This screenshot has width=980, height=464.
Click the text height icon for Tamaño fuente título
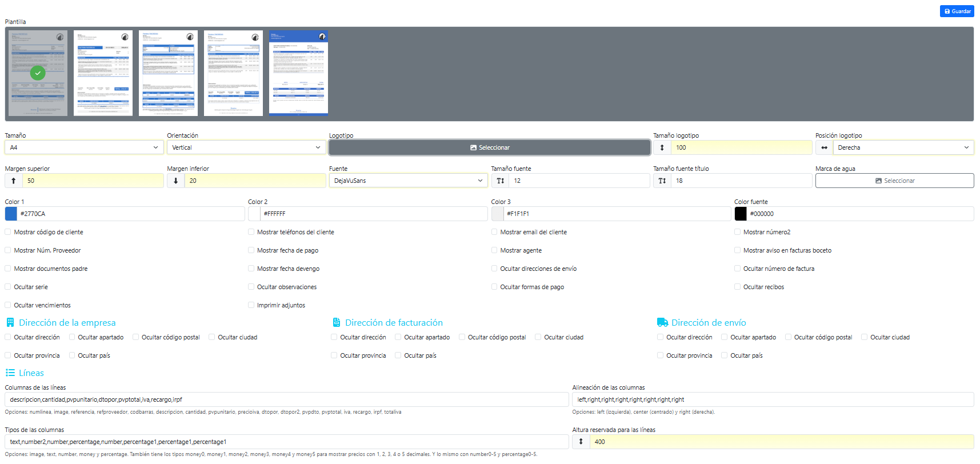point(662,181)
